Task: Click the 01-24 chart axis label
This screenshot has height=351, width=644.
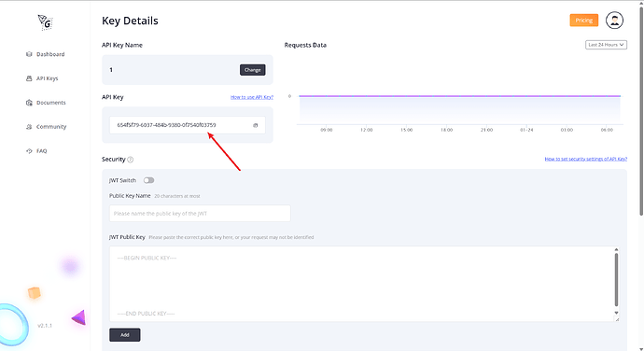Action: [526, 130]
